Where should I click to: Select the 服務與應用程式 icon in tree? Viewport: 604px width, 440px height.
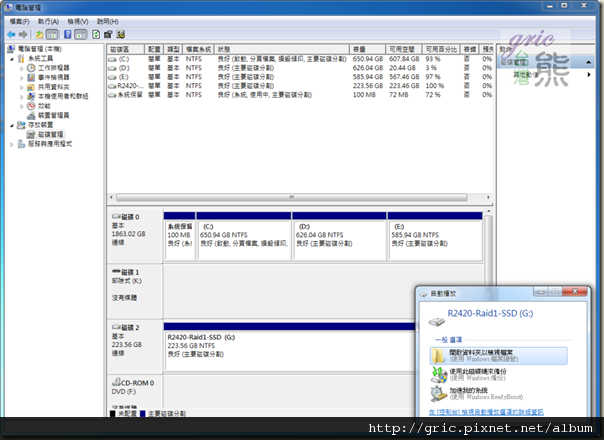coord(21,144)
